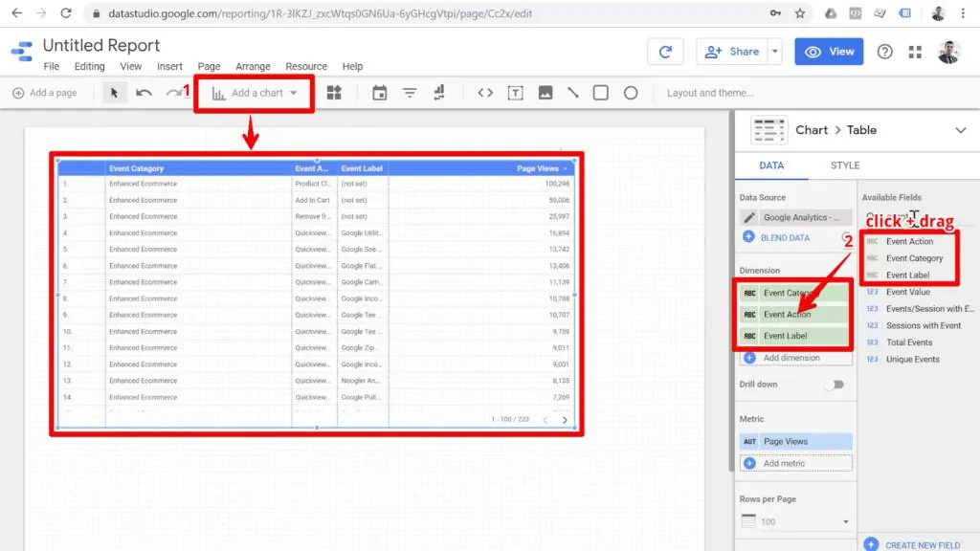Open the Resource menu
Viewport: 980px width, 551px height.
click(x=306, y=66)
